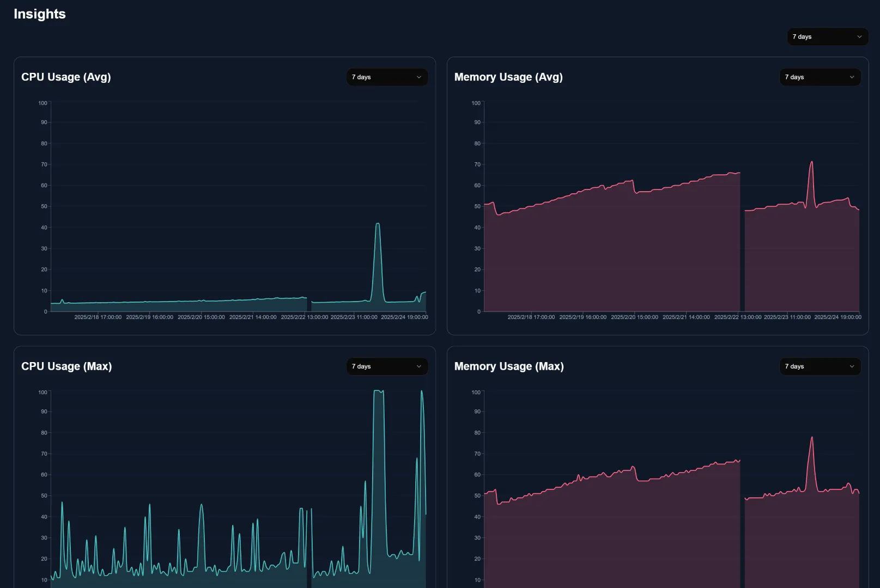Open the CPU Usage (Avg) time range dropdown
This screenshot has width=880, height=588.
387,77
